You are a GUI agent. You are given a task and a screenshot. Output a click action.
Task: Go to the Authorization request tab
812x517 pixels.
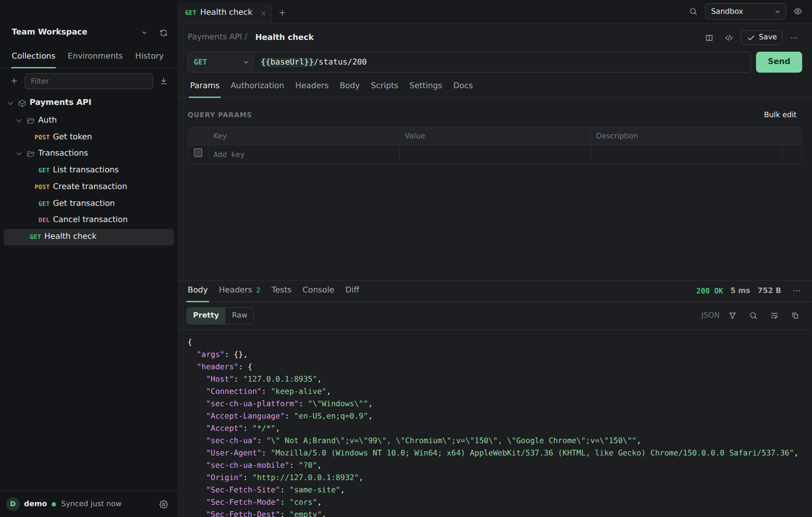(x=257, y=86)
